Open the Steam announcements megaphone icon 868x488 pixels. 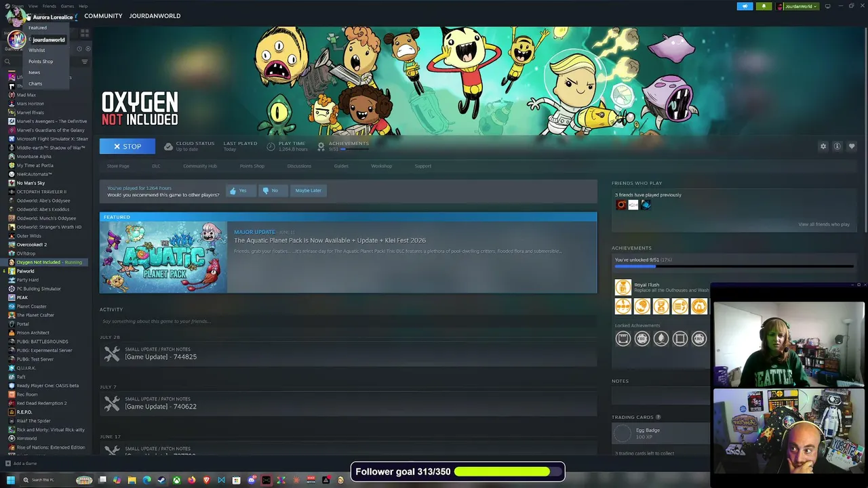[x=745, y=6]
